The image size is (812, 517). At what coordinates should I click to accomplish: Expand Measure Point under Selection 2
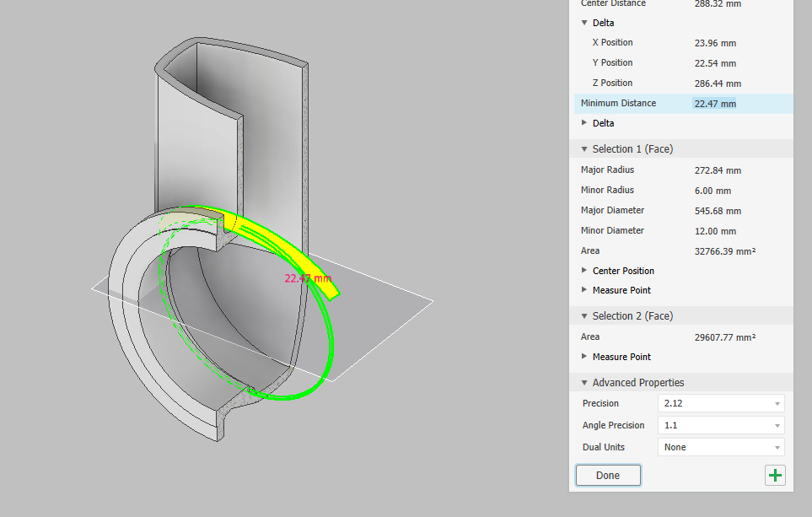(x=584, y=357)
